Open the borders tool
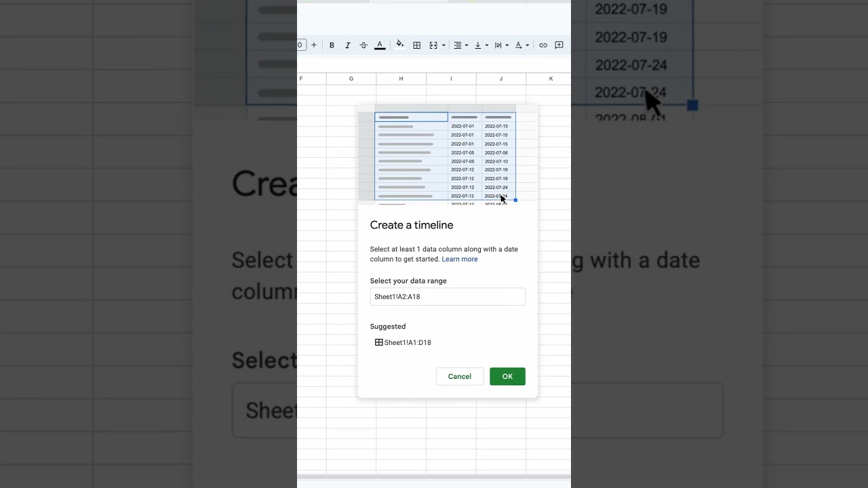This screenshot has height=488, width=868. [417, 45]
